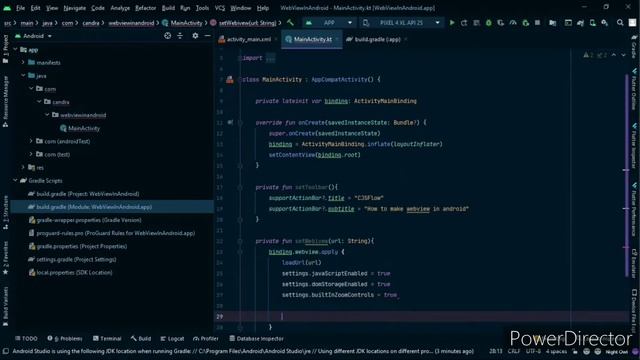Image resolution: width=640 pixels, height=360 pixels.
Task: Click the editor vertical scrollbar
Action: [x=627, y=176]
